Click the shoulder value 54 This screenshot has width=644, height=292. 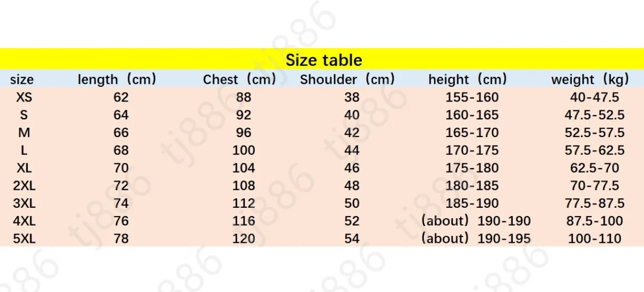coord(352,239)
